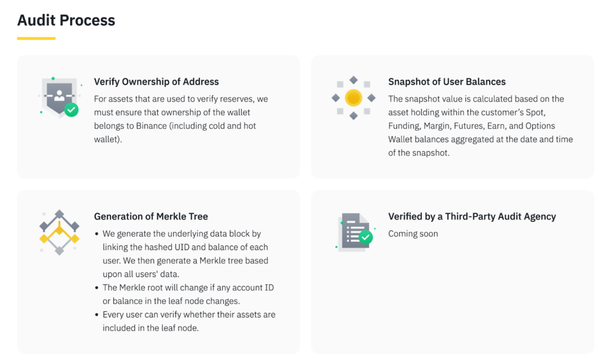Click the snapshot value description paragraph
605x364 pixels.
[x=480, y=125]
